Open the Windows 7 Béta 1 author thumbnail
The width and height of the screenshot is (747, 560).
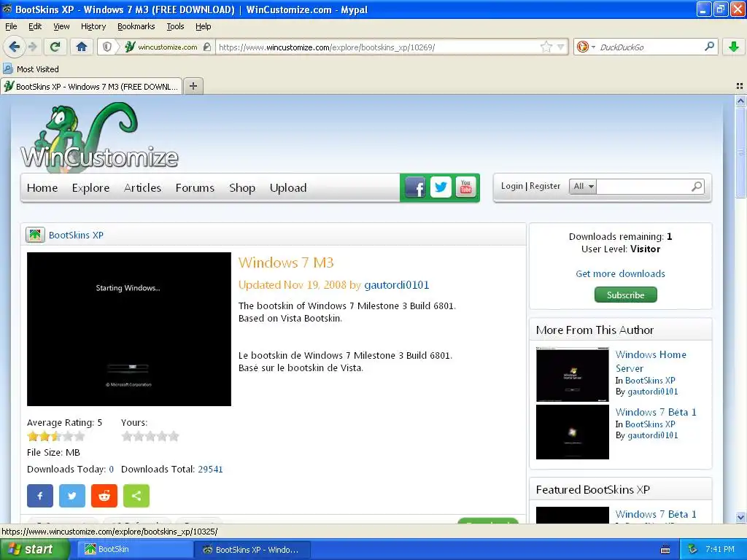tap(572, 432)
